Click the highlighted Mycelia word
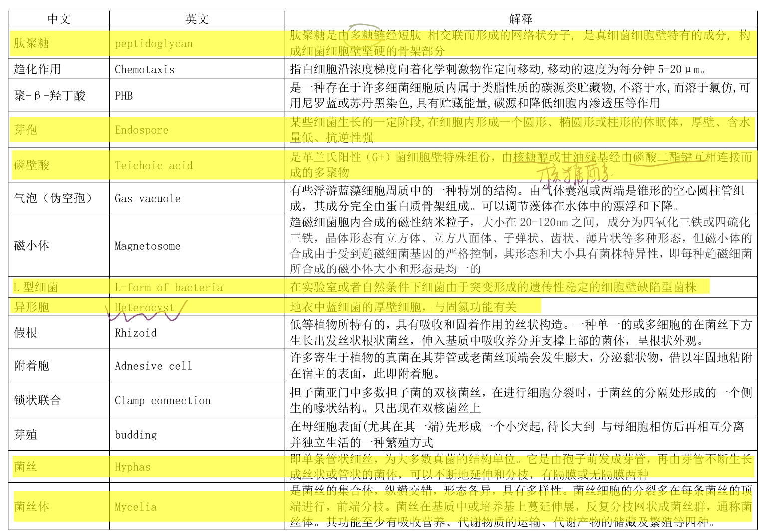This screenshot has height=532, width=758. pyautogui.click(x=135, y=507)
